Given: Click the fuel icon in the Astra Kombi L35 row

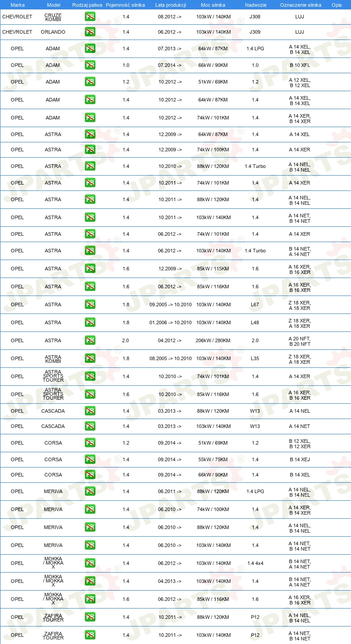Looking at the screenshot, I should point(90,358).
